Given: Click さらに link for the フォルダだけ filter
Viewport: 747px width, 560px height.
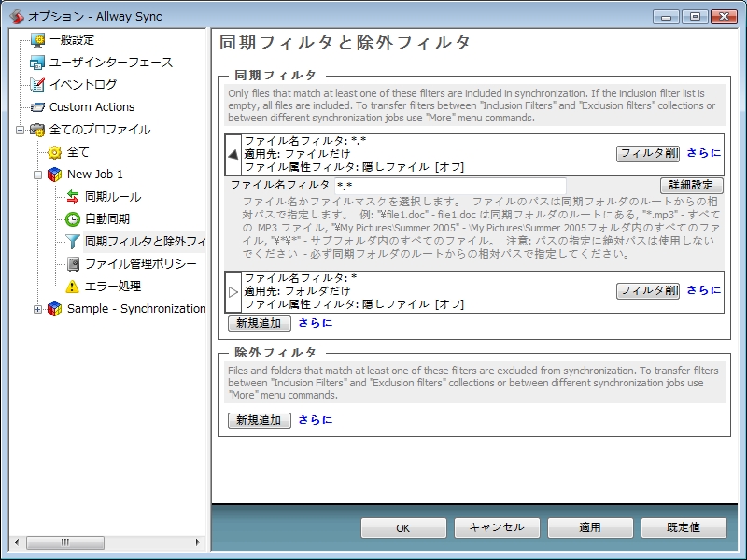Looking at the screenshot, I should (x=704, y=290).
